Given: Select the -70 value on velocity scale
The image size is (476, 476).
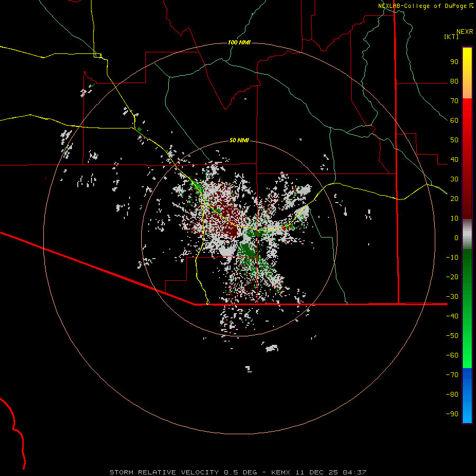Looking at the screenshot, I should tap(452, 375).
